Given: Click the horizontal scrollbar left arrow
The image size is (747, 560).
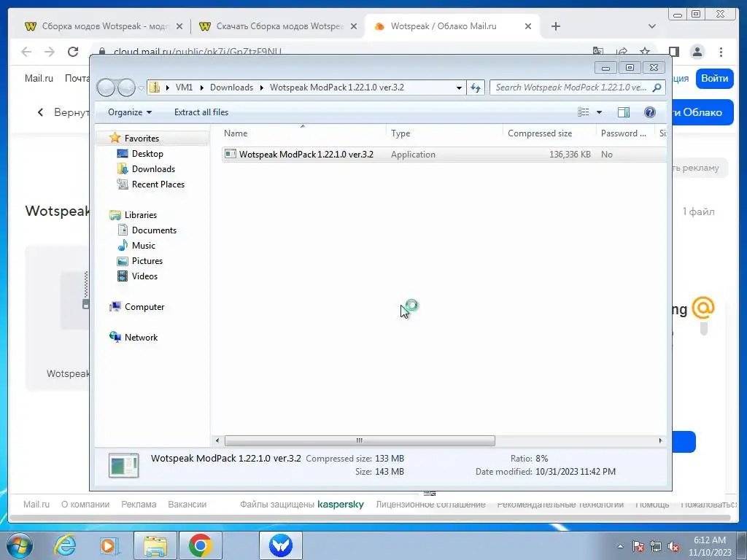Looking at the screenshot, I should click(217, 440).
